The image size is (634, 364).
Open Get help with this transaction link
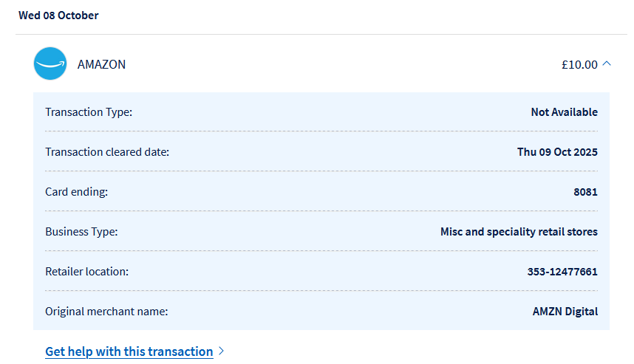tap(129, 351)
